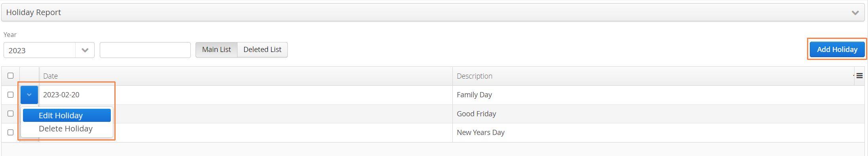868x156 pixels.
Task: Open the Year dropdown arrow
Action: pyautogui.click(x=85, y=50)
